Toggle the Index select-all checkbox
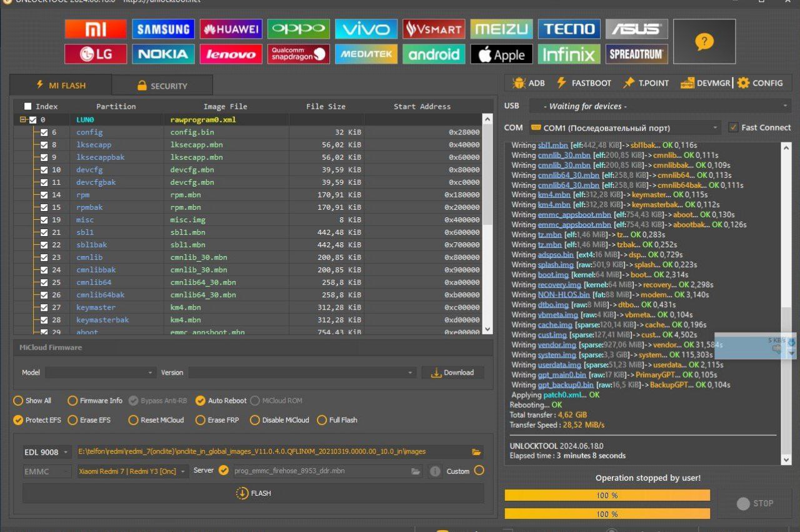This screenshot has width=800, height=532. [x=27, y=106]
